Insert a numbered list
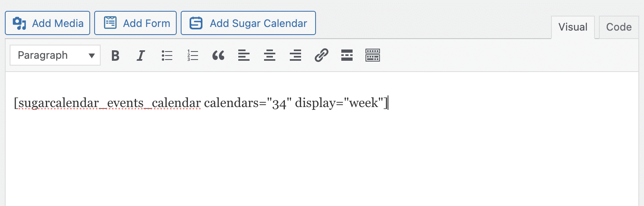Viewport: 644px width, 206px height. (x=193, y=56)
